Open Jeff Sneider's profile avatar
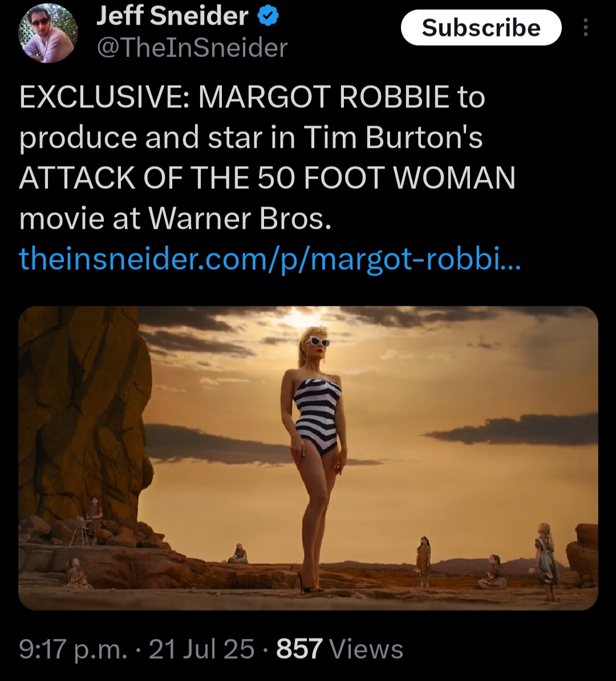Image resolution: width=616 pixels, height=681 pixels. 48,33
